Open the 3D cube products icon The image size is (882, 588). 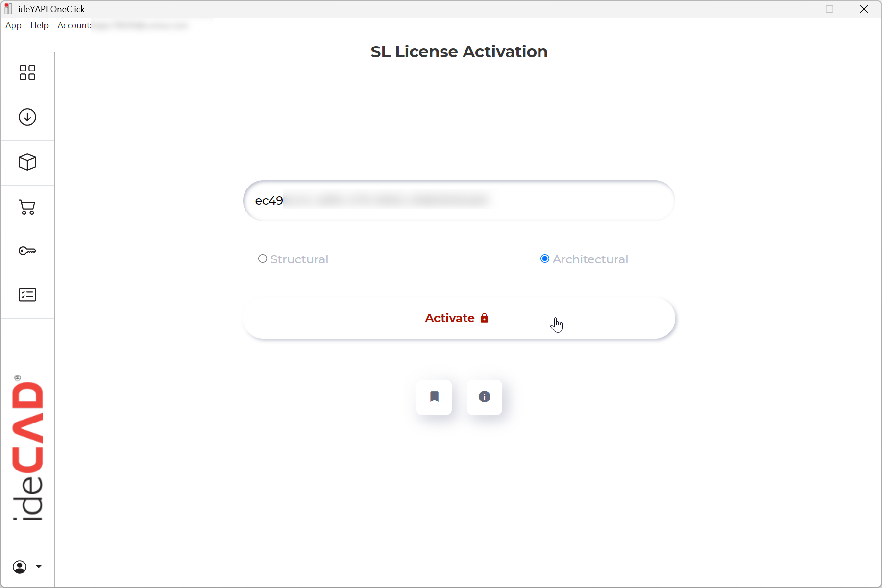click(x=27, y=162)
